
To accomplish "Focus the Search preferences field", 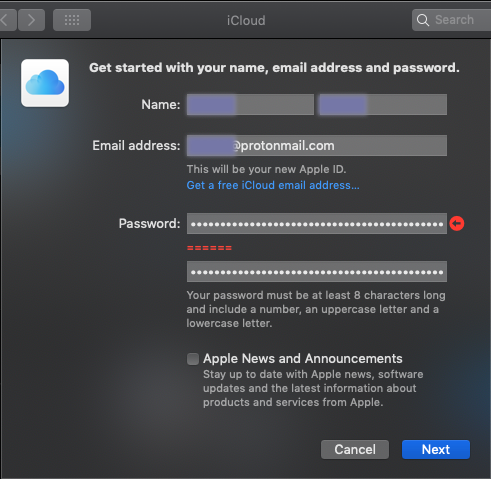I will (x=452, y=20).
